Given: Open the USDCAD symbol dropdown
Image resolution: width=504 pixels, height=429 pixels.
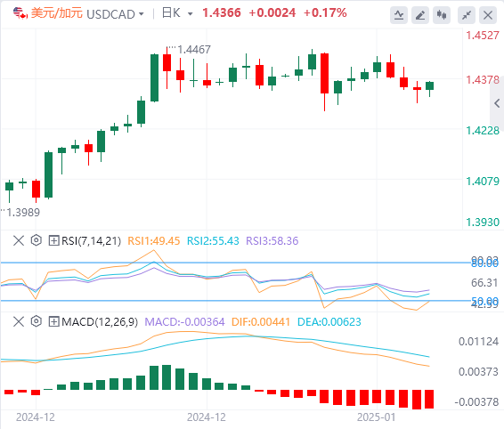Looking at the screenshot, I should coord(115,14).
